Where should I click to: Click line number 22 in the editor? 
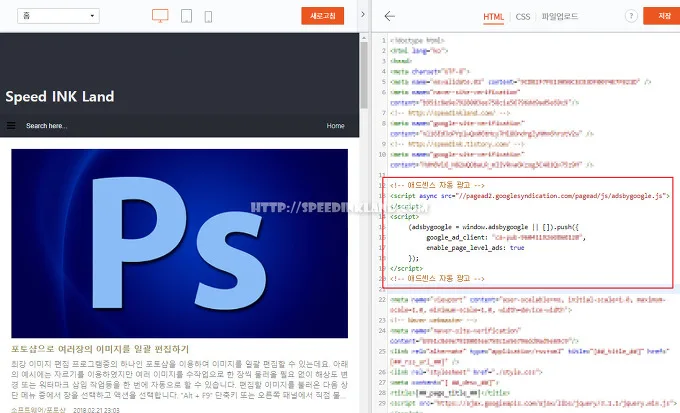382,300
